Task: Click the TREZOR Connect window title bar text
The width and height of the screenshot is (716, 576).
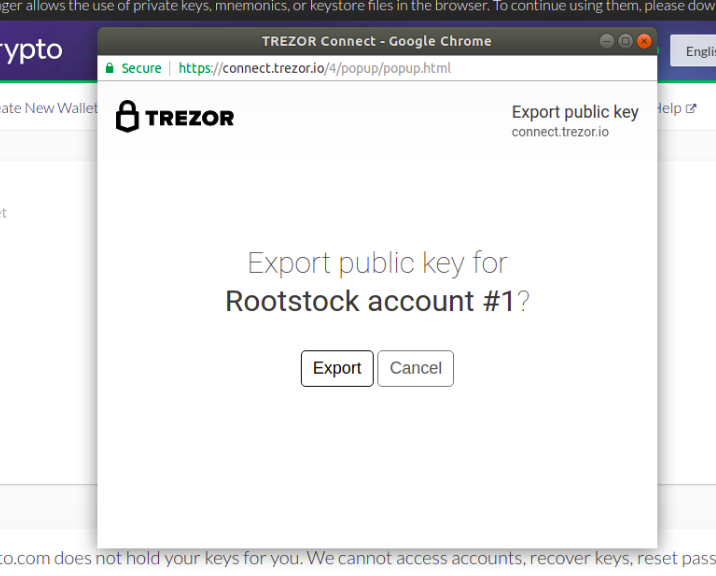Action: (377, 41)
